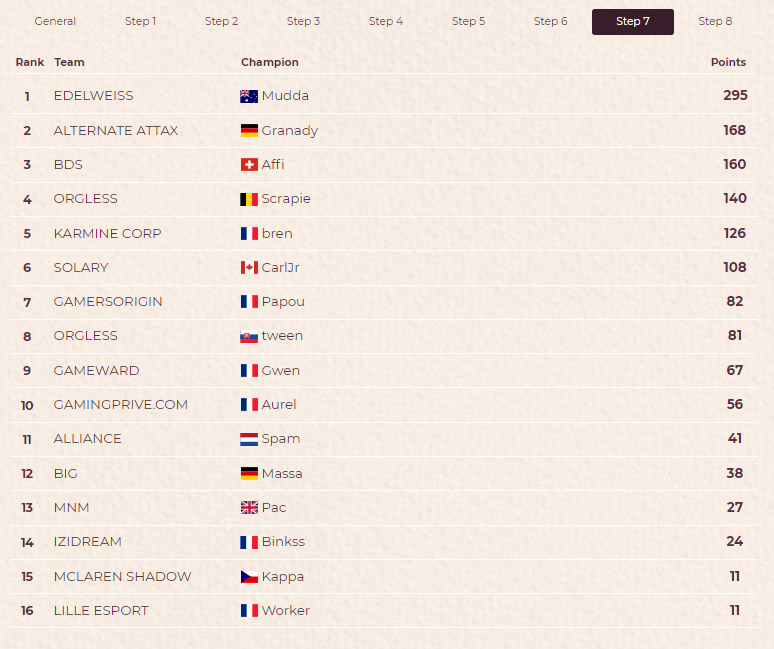Click the Czech flag next to Kappa
The image size is (774, 649).
pos(249,576)
